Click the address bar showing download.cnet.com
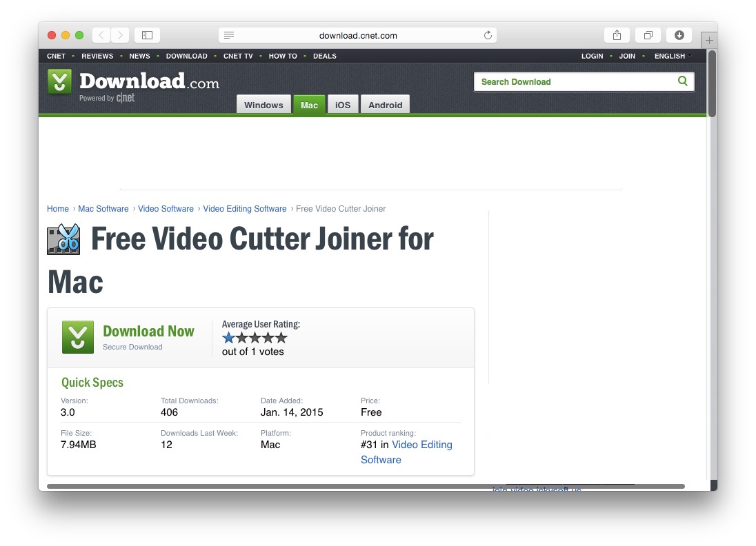The image size is (756, 546). (358, 35)
